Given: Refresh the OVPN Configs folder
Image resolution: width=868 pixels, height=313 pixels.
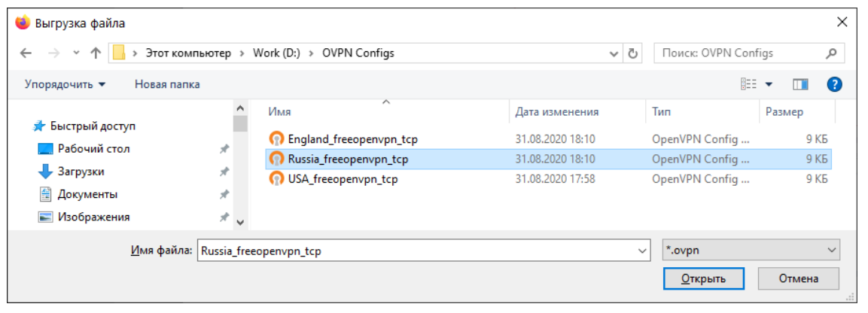Looking at the screenshot, I should pyautogui.click(x=633, y=53).
